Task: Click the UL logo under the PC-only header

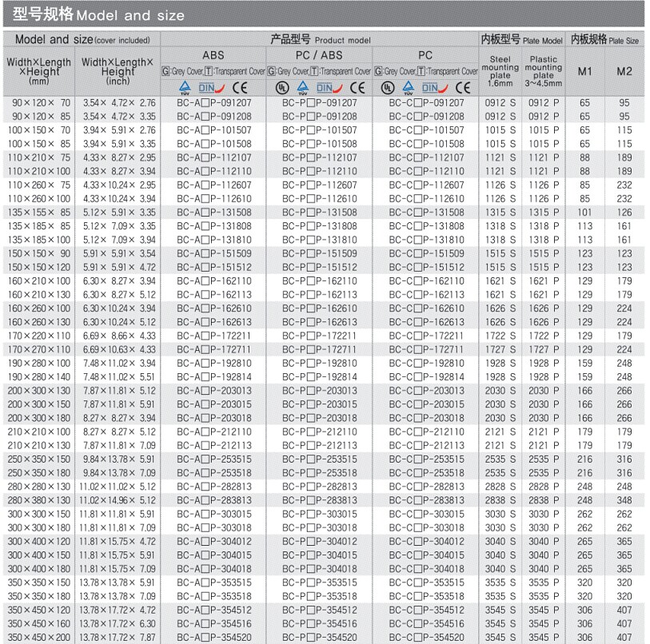Action: coord(388,88)
